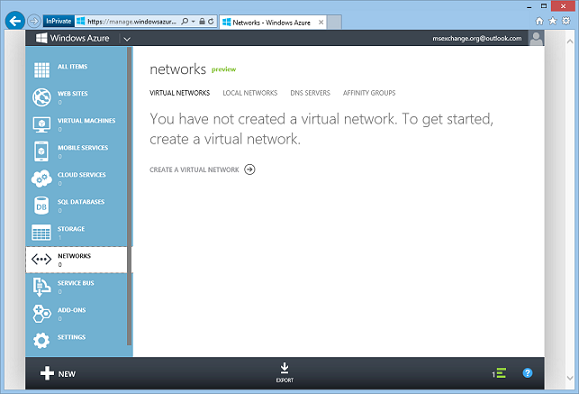The height and width of the screenshot is (394, 579).
Task: Switch to the Local Networks tab
Action: pos(250,93)
